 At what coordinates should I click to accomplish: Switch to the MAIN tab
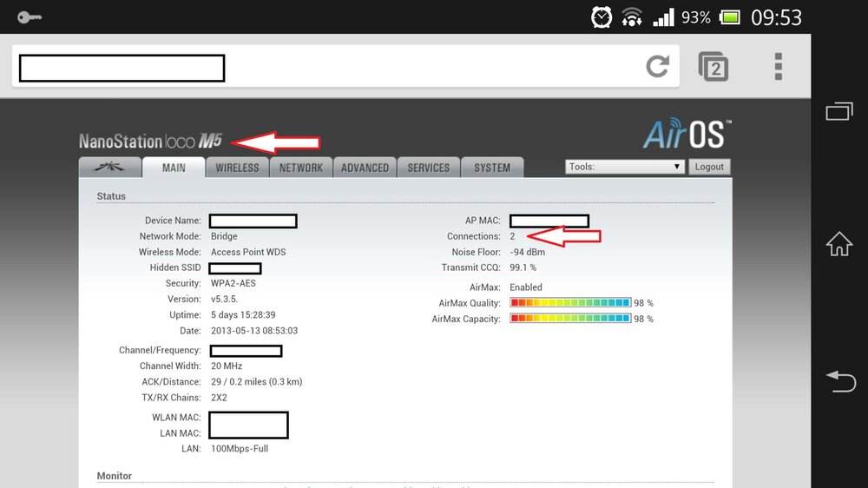[174, 168]
